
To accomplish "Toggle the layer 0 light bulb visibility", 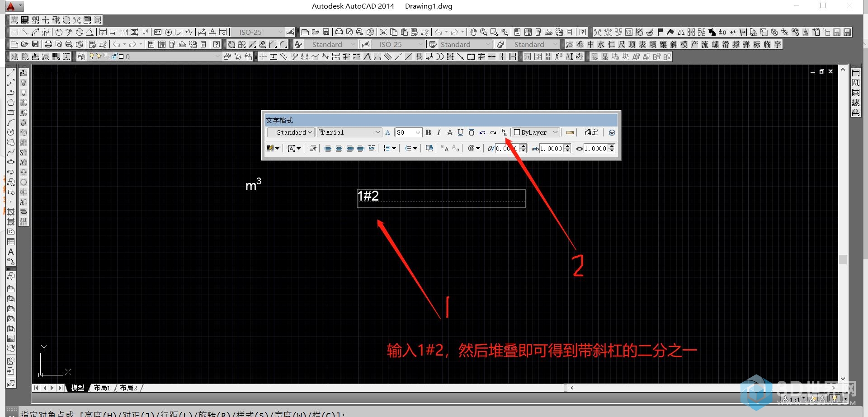I will 92,56.
